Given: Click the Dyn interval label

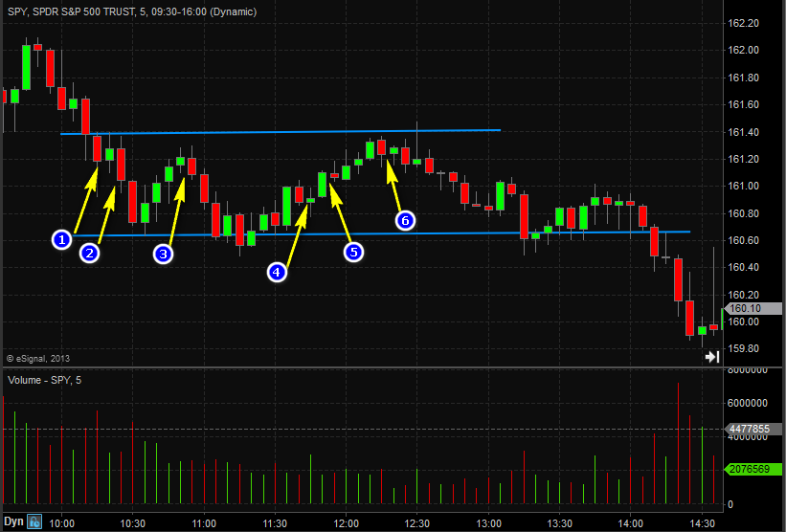Looking at the screenshot, I should coord(14,521).
